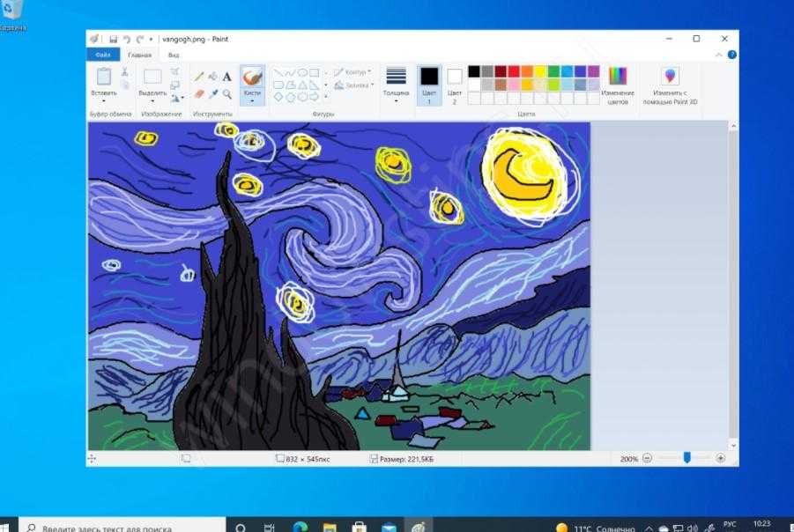Image resolution: width=794 pixels, height=532 pixels.
Task: Set Цвет 1 as active color
Action: 429,85
